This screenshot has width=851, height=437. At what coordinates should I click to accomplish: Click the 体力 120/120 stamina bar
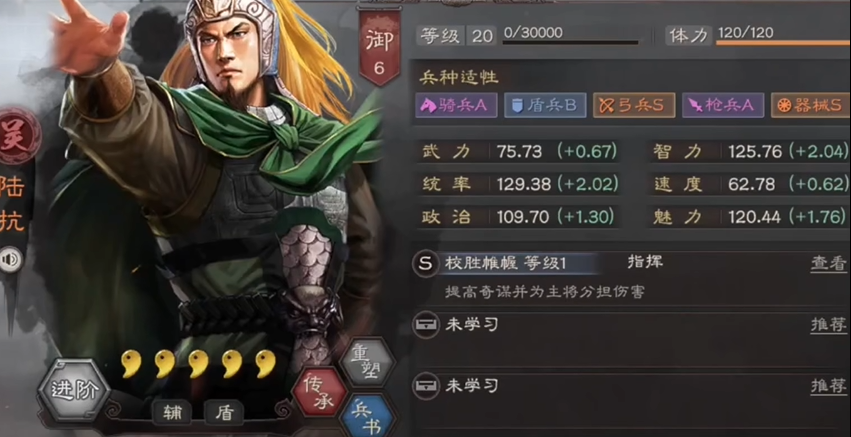click(758, 36)
